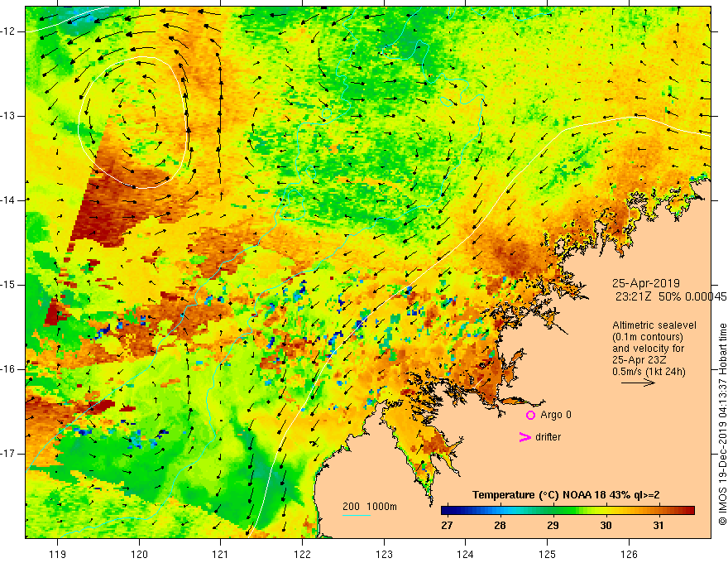The height and width of the screenshot is (563, 728).
Task: Click the IMOS copyright timestamp text
Action: (722, 424)
